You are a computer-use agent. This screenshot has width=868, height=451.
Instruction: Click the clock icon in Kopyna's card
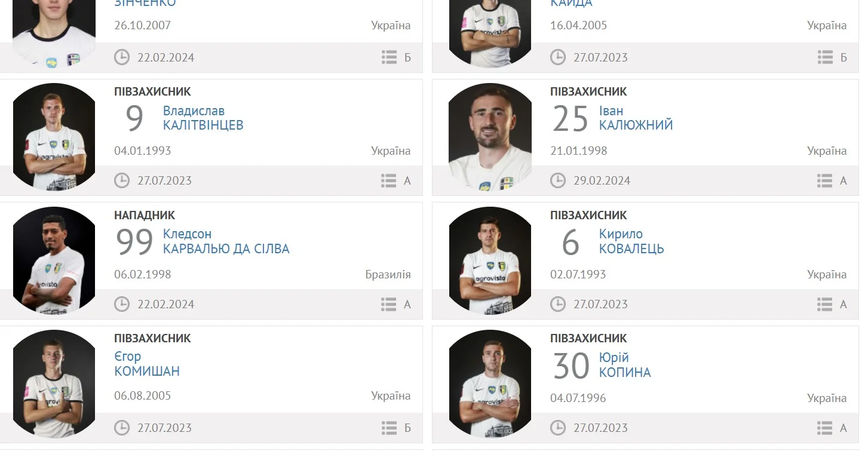click(x=558, y=428)
